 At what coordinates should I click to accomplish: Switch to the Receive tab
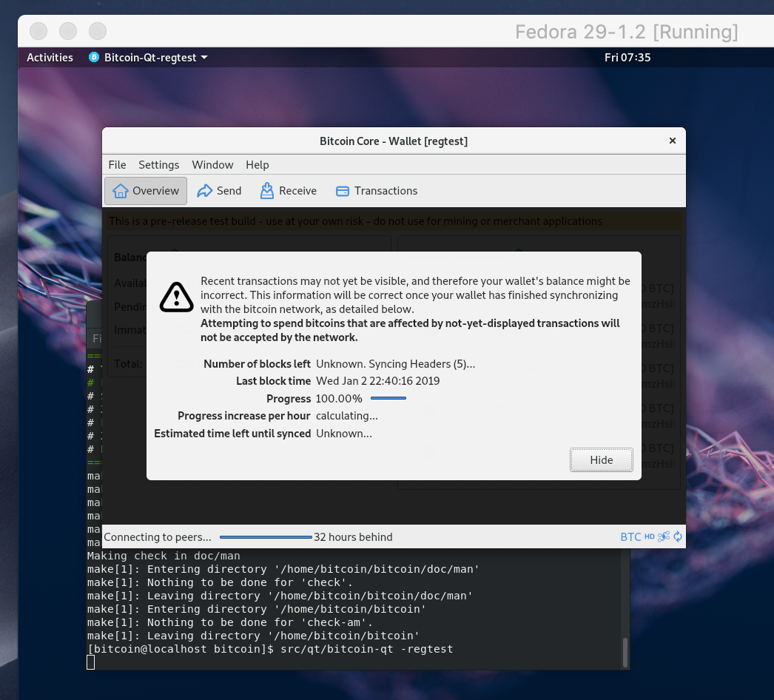[289, 191]
